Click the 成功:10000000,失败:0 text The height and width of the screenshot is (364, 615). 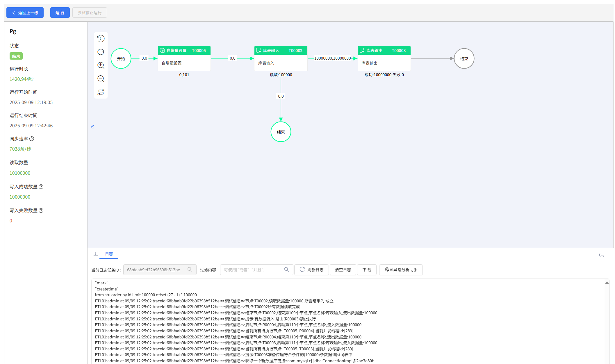(384, 75)
